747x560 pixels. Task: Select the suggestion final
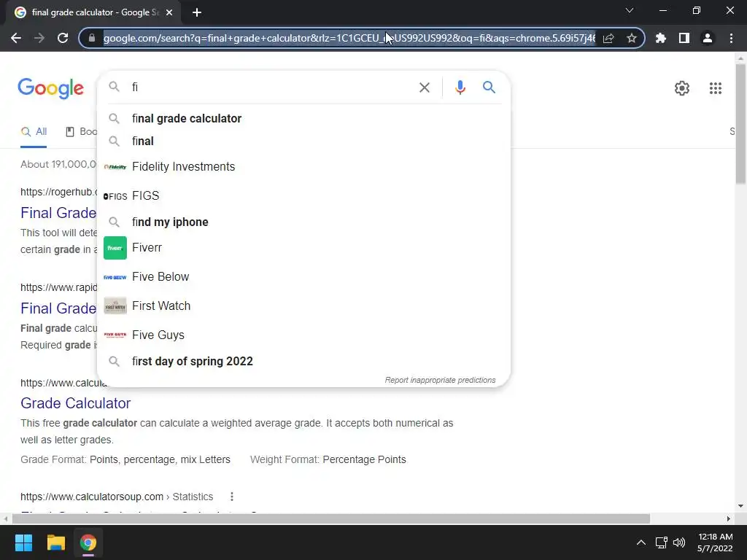pyautogui.click(x=303, y=141)
